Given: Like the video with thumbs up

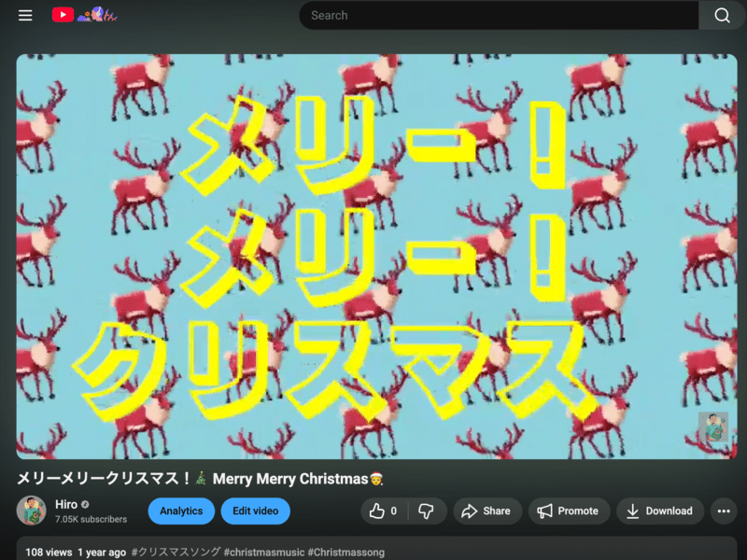Looking at the screenshot, I should [x=382, y=511].
